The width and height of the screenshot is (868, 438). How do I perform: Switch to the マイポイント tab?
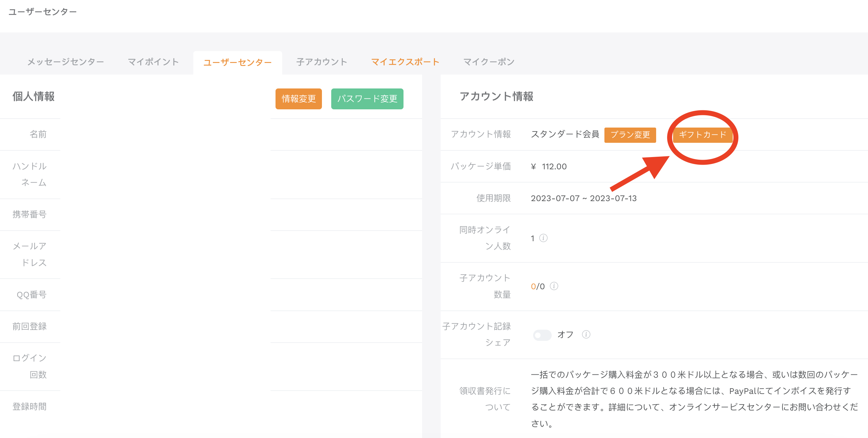pyautogui.click(x=153, y=62)
